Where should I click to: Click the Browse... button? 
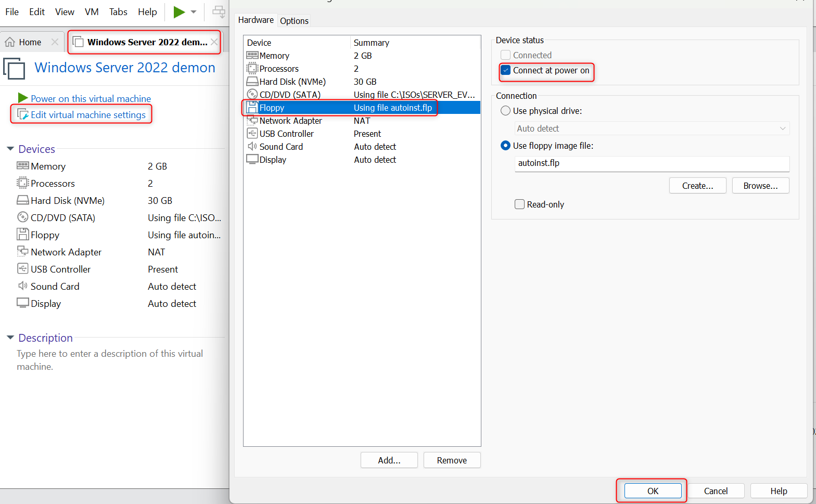[x=760, y=186]
